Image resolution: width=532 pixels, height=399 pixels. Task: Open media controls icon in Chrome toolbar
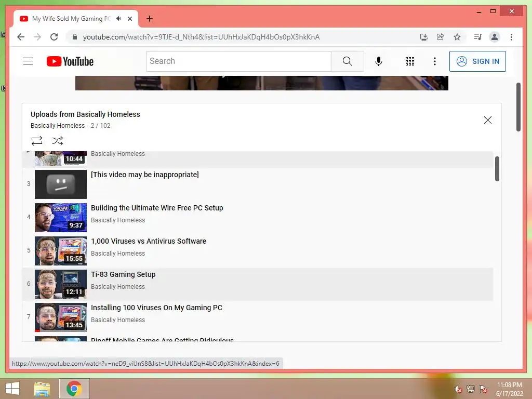pos(477,37)
